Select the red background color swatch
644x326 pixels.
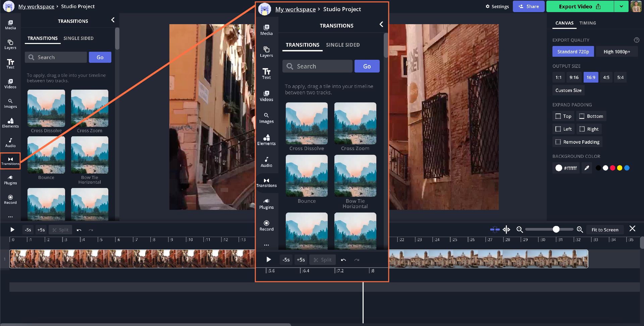(x=612, y=168)
